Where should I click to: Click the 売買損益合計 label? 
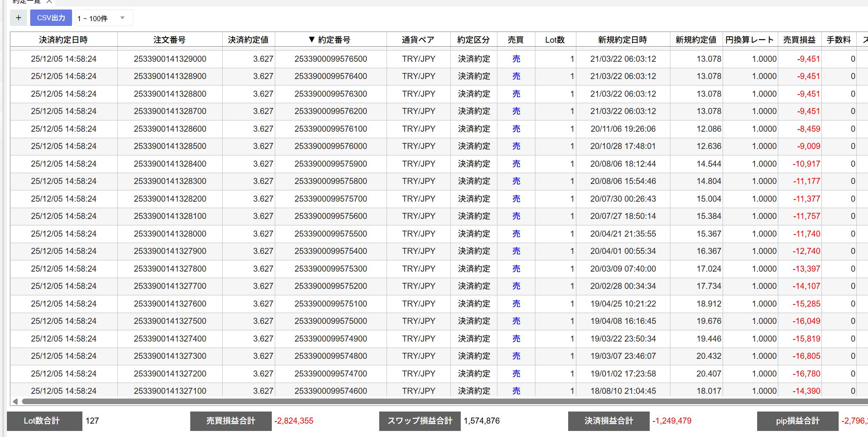231,421
